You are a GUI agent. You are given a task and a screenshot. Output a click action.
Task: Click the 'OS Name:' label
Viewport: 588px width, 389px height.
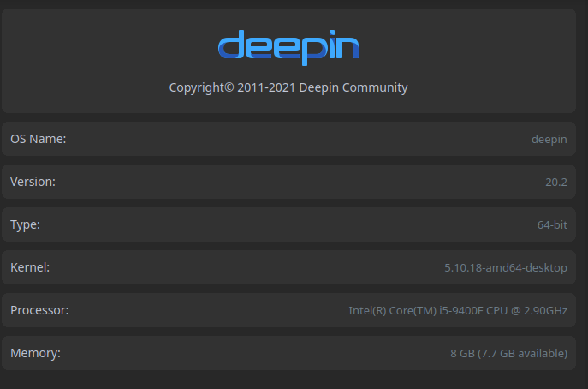point(39,139)
